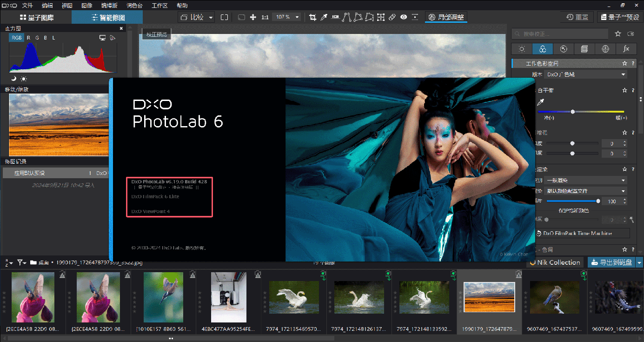Show favorite corrections with the star icon
The image size is (644, 342).
point(618,34)
